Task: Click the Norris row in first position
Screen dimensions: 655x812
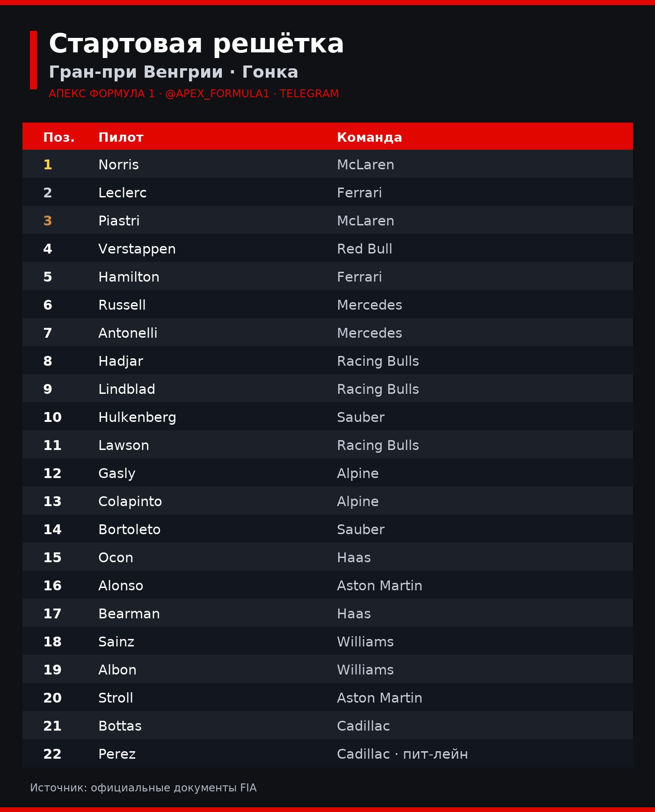Action: 327,164
